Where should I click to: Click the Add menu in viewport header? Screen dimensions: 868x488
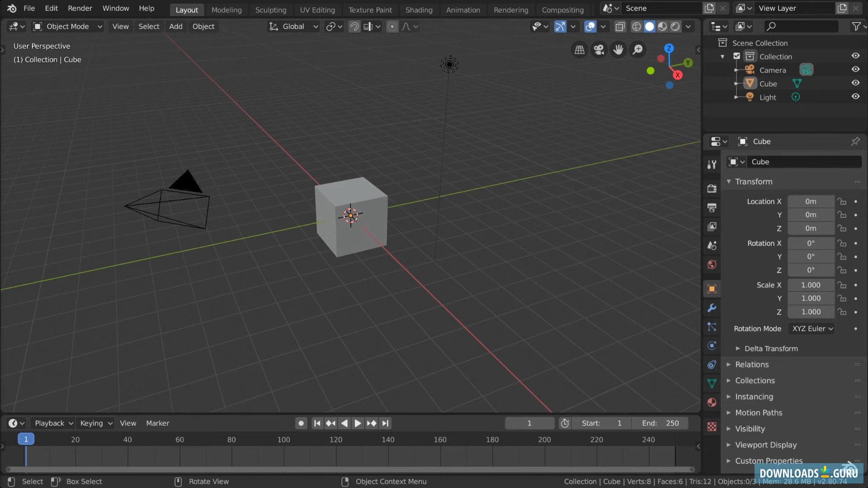point(175,27)
